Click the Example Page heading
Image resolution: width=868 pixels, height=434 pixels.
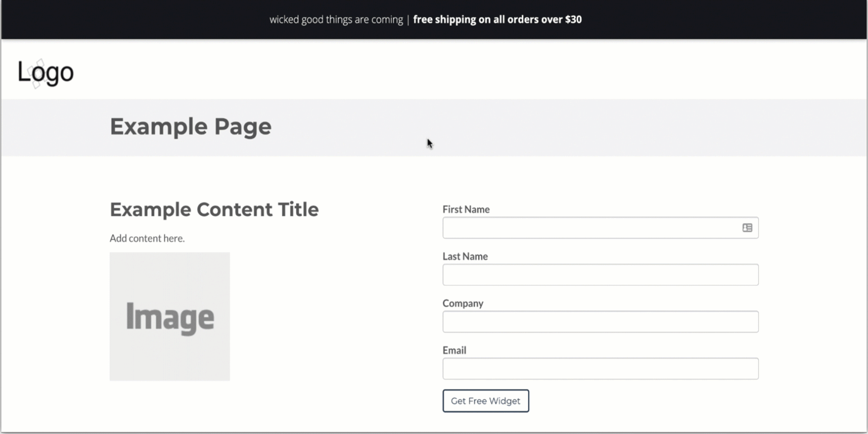[190, 127]
